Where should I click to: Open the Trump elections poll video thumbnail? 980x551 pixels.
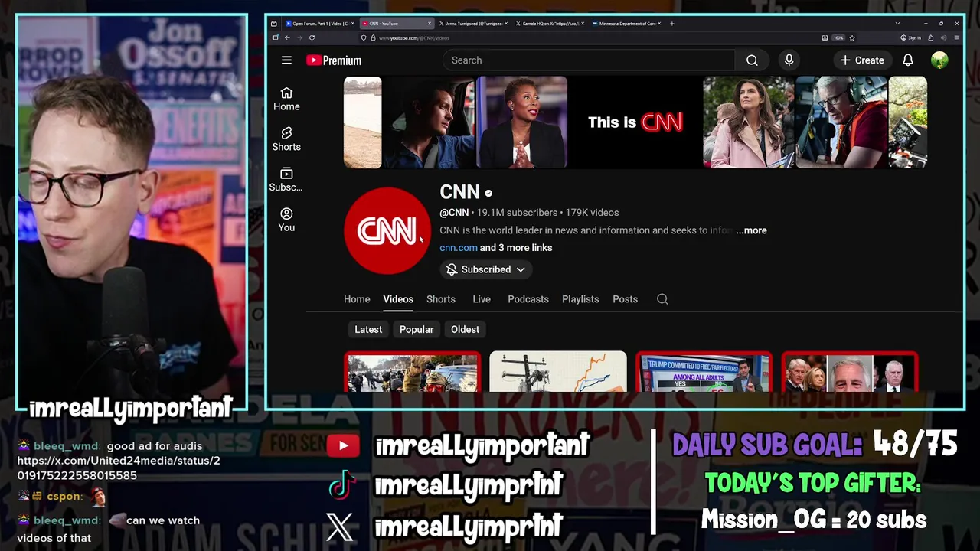point(704,372)
